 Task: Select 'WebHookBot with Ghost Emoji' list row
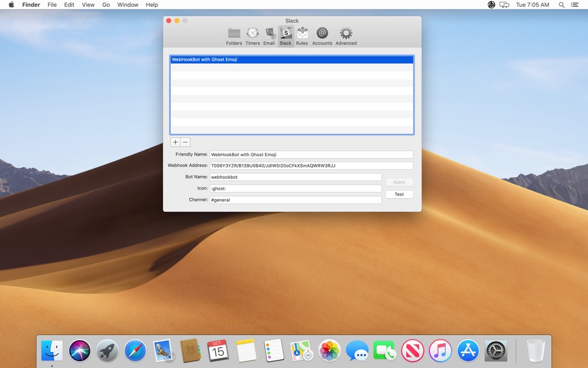292,59
